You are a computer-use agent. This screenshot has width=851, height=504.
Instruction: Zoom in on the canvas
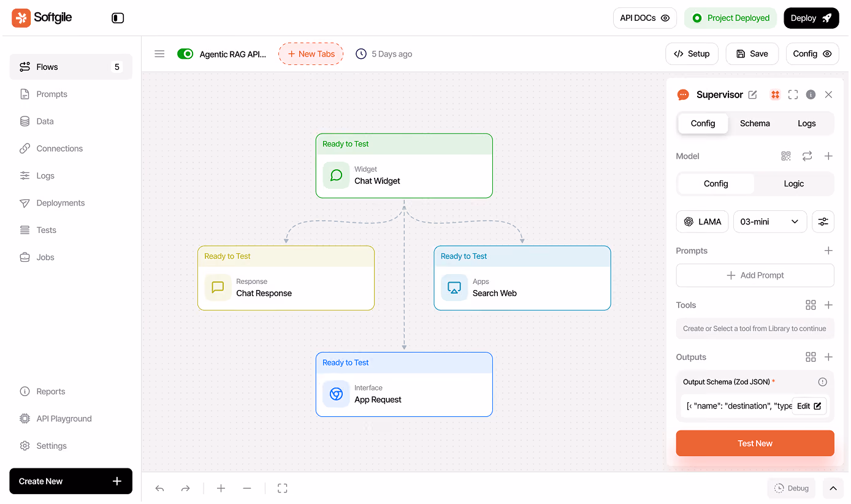(221, 489)
